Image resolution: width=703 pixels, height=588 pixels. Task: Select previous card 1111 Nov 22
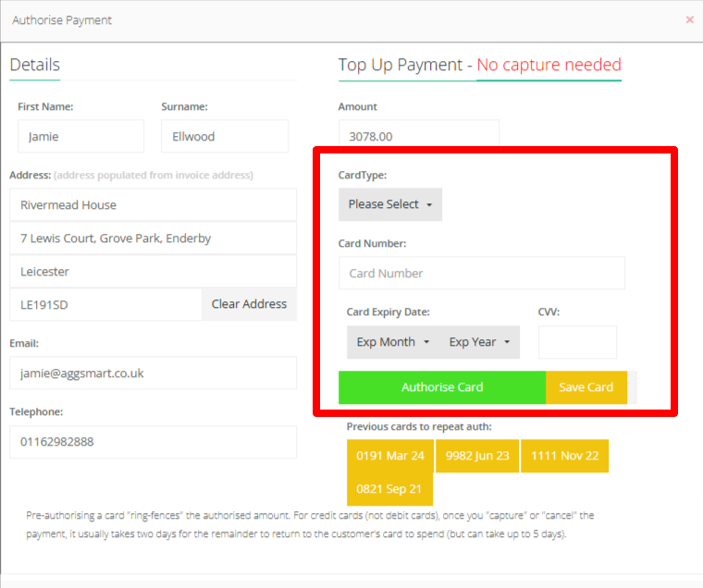coord(564,456)
